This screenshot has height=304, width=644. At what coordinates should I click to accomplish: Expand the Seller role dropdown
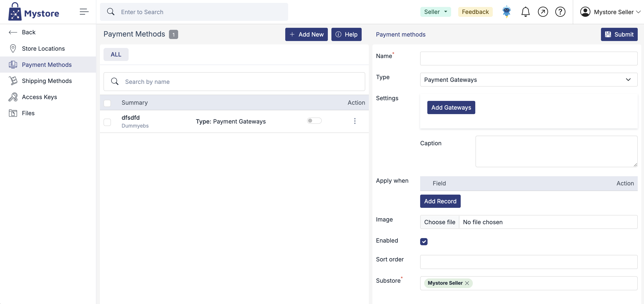pyautogui.click(x=435, y=12)
